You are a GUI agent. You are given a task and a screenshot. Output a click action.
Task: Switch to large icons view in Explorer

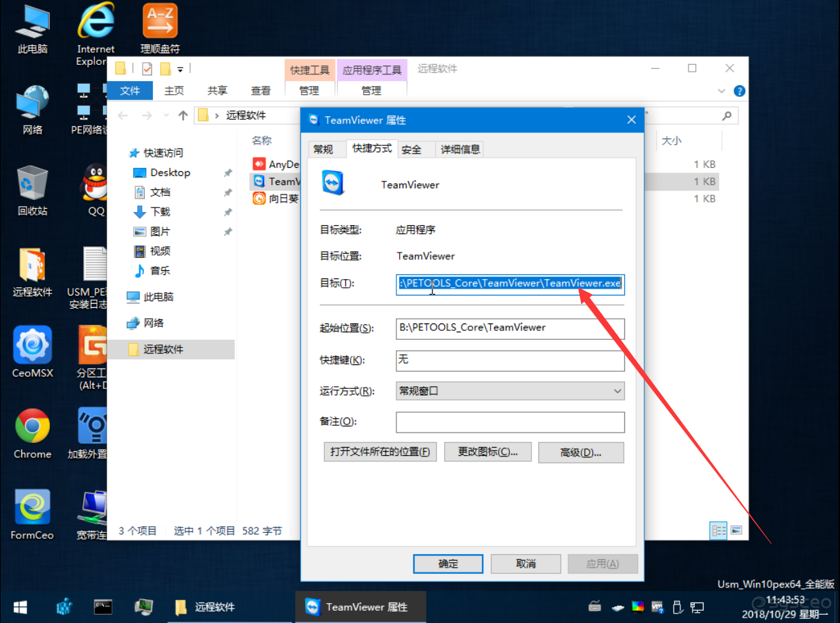coord(736,530)
